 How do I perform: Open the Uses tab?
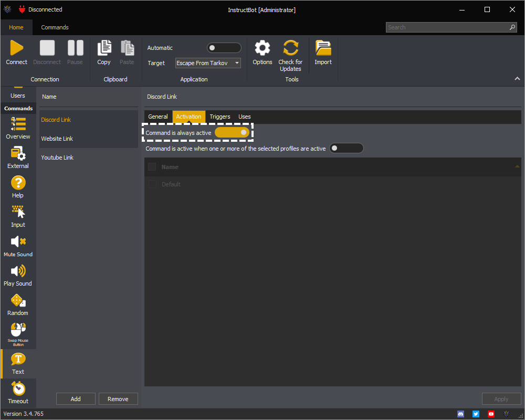click(x=245, y=117)
